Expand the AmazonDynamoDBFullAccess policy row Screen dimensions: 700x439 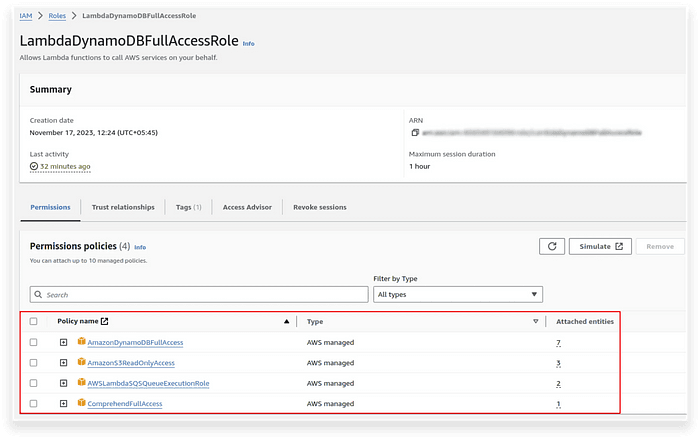pos(63,342)
